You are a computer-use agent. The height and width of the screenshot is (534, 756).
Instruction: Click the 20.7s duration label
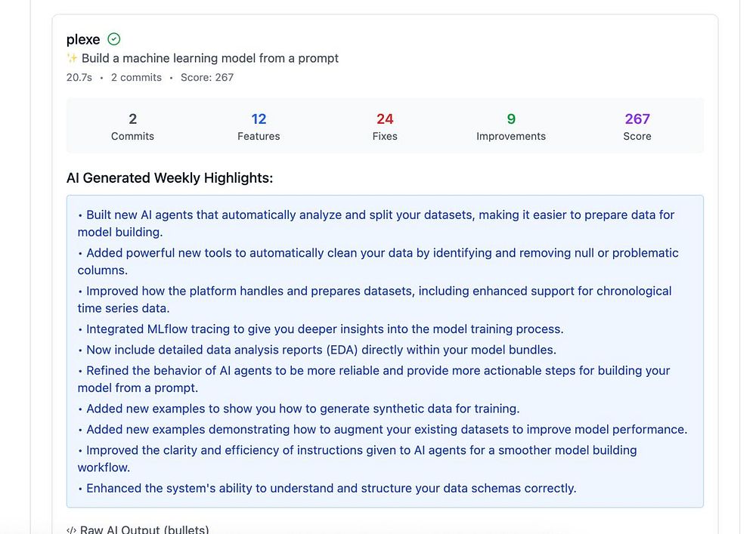click(x=79, y=77)
